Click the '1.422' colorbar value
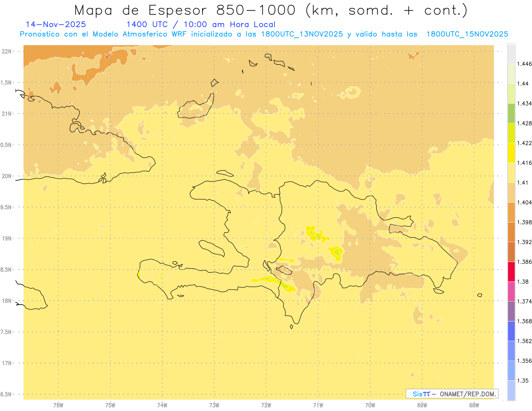This screenshot has height=411, width=532. point(524,143)
